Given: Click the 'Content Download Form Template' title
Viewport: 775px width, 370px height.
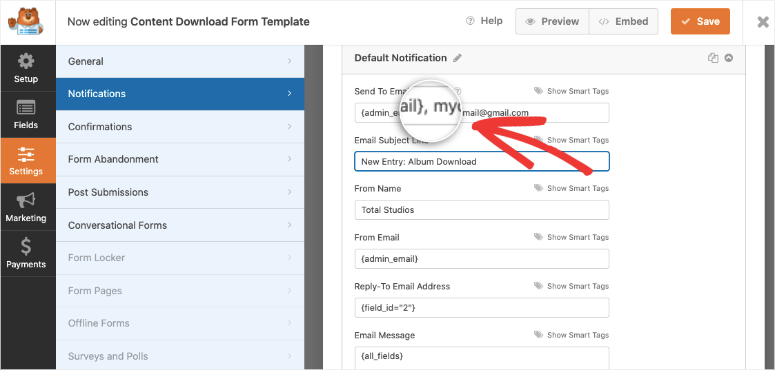Looking at the screenshot, I should [x=220, y=22].
